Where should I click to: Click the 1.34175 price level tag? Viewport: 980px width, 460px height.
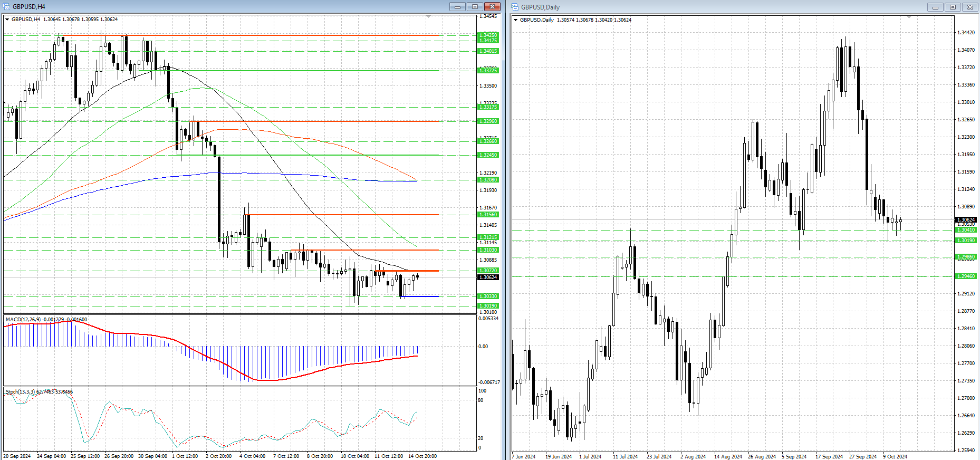point(488,41)
